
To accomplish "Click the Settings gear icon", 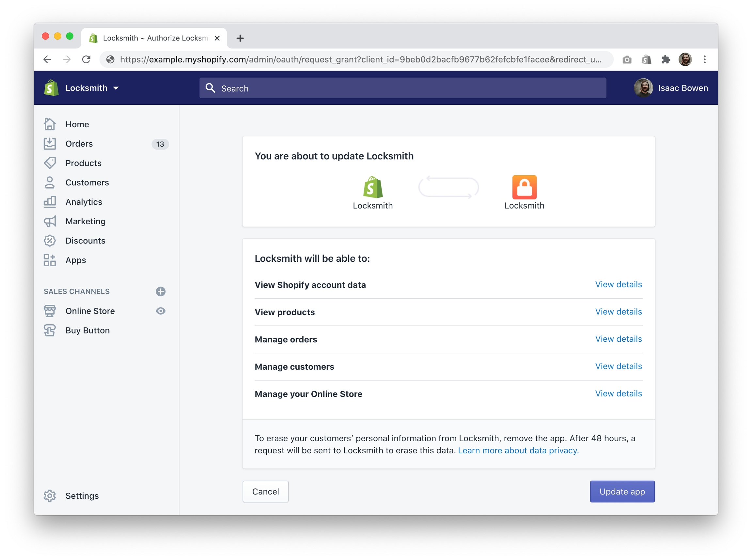I will point(50,496).
